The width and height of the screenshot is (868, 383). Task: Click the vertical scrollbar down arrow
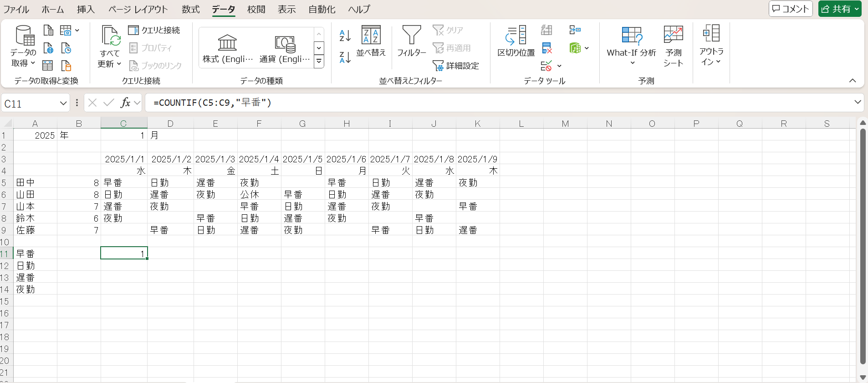click(x=863, y=377)
